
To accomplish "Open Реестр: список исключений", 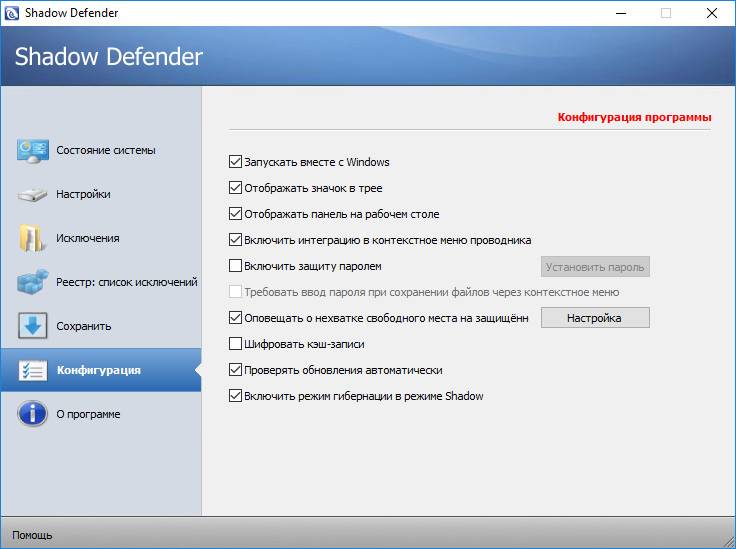I will (x=127, y=282).
